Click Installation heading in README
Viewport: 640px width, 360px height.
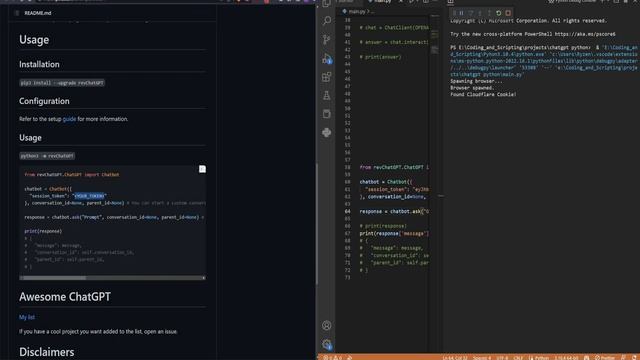(39, 64)
